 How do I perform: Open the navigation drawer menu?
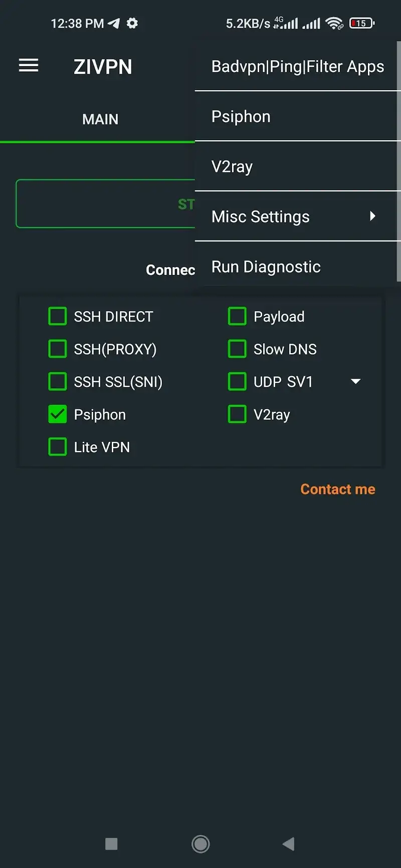point(28,66)
